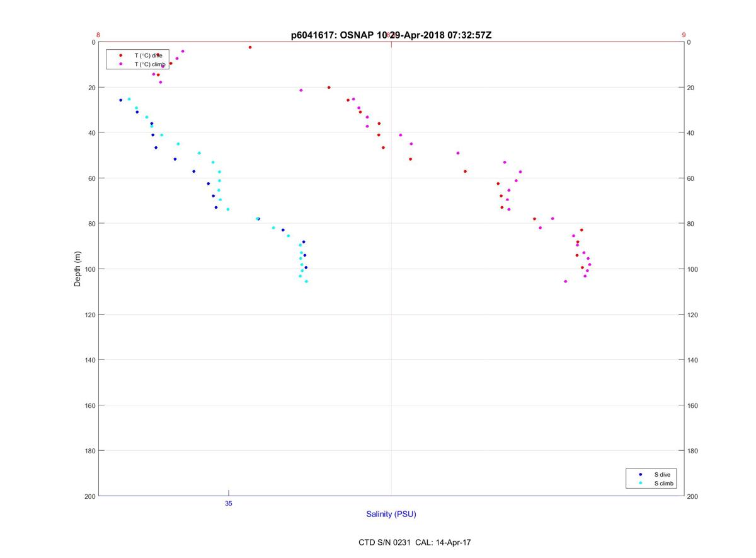This screenshot has height=558, width=756.
Task: Click depth tick 100 on right axis
Action: (693, 269)
